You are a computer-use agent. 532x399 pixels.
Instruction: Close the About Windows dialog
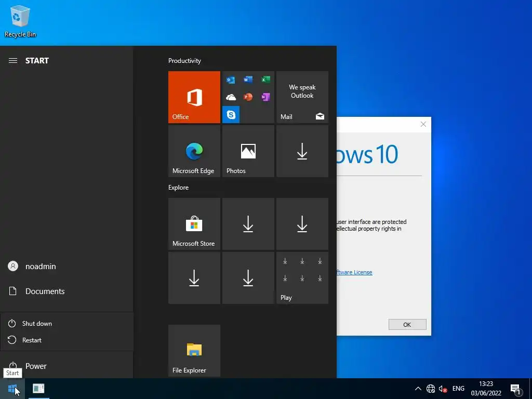pos(423,124)
